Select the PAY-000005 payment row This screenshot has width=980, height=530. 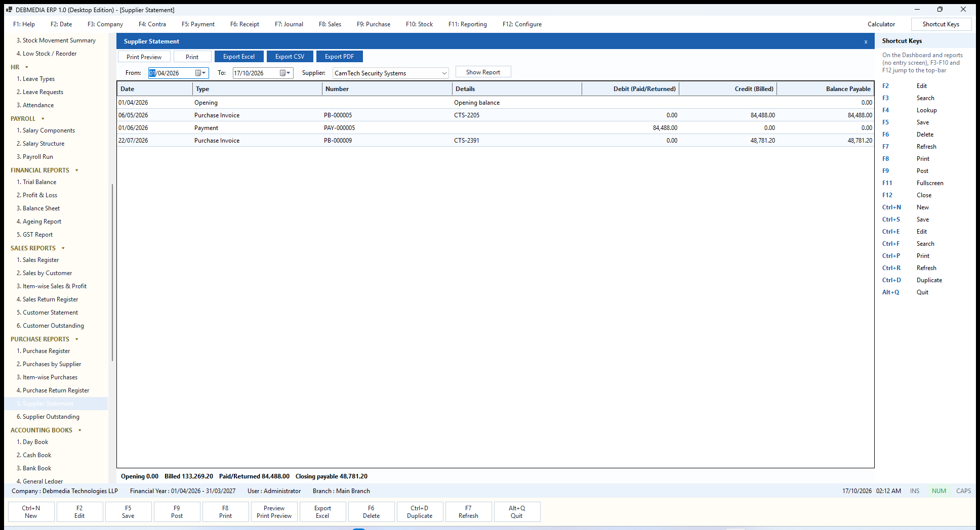point(496,128)
